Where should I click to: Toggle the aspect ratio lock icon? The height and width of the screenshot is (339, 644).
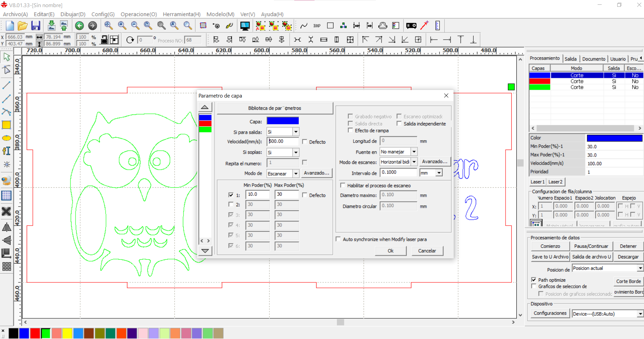click(104, 40)
